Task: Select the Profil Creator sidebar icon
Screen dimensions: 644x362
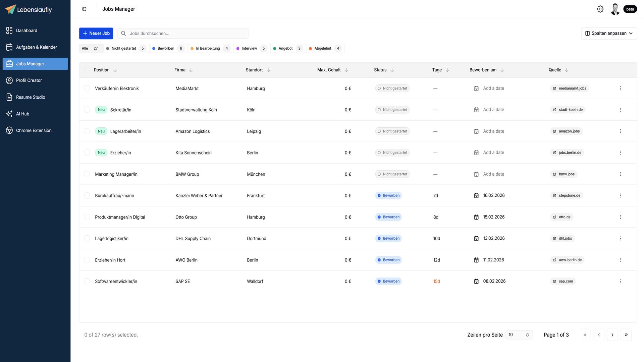Action: (x=9, y=80)
